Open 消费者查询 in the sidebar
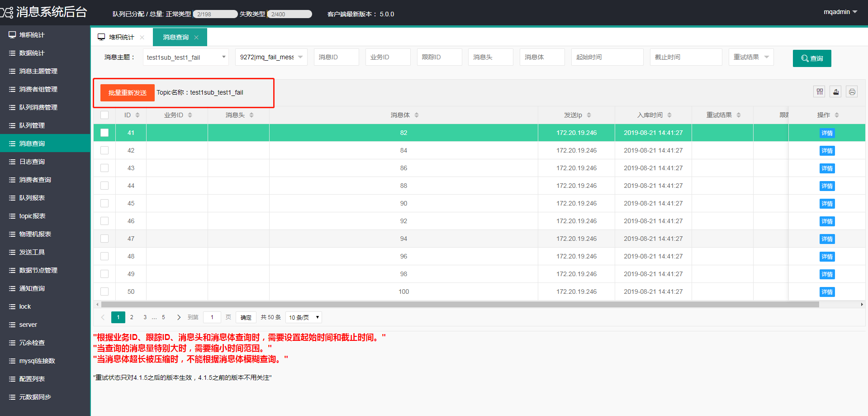 [x=45, y=180]
